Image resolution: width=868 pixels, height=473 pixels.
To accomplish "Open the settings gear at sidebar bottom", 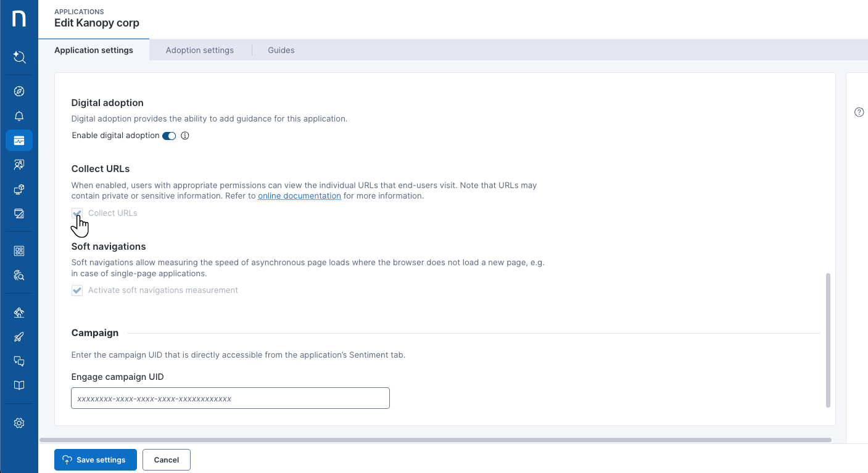I will 19,422.
